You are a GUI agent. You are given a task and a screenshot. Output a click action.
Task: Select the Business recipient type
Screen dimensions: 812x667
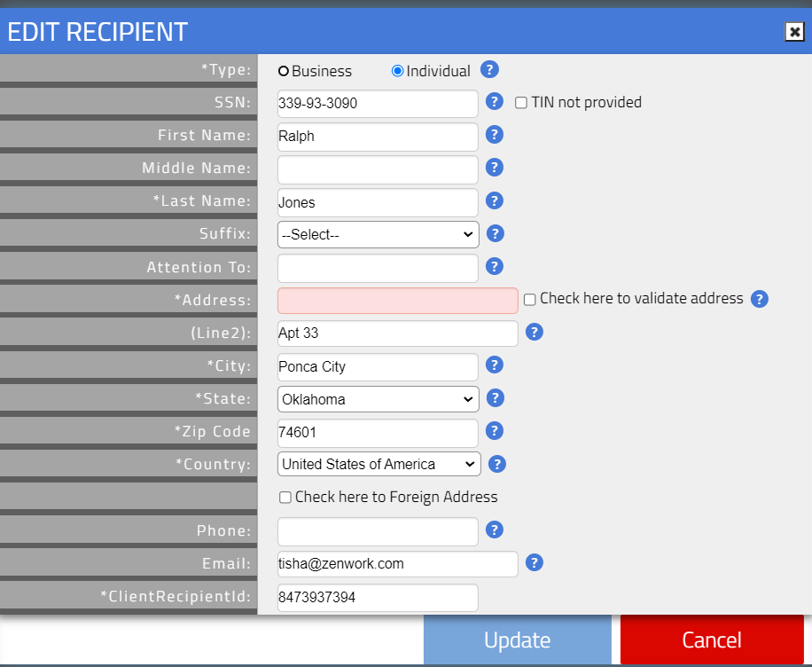pos(284,70)
